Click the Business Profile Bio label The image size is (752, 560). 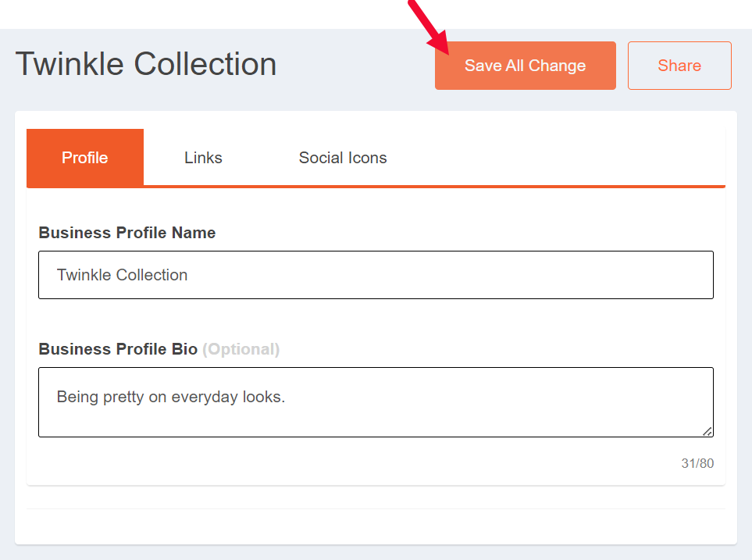(x=118, y=349)
